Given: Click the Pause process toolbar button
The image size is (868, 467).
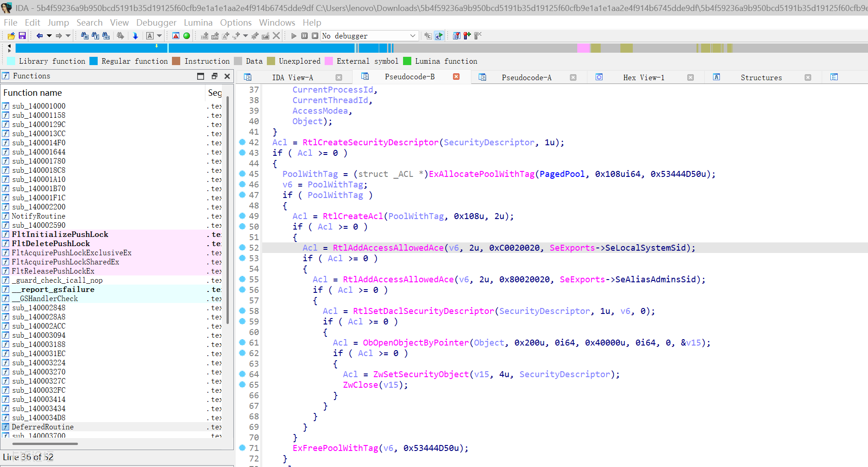Looking at the screenshot, I should 304,36.
